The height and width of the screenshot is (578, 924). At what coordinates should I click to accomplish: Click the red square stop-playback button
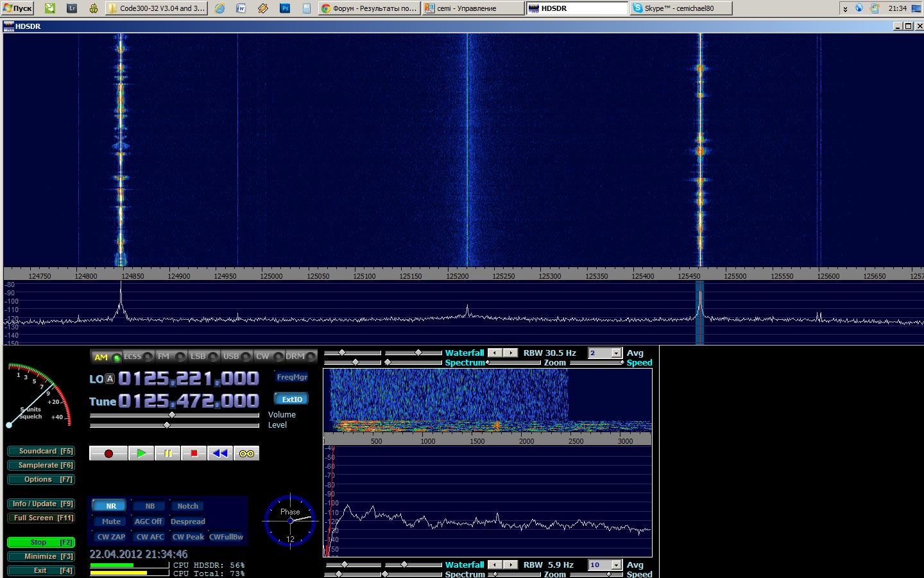tap(194, 453)
